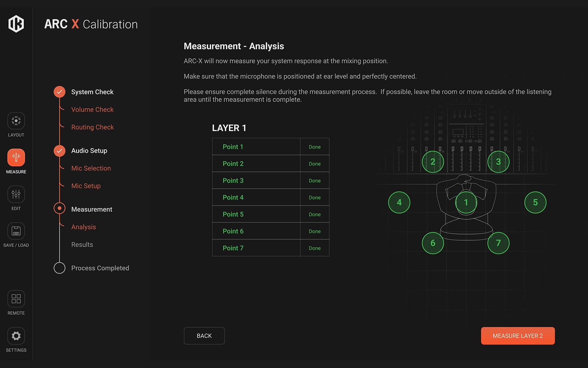The width and height of the screenshot is (588, 368).
Task: Go to Volume Check sub-step
Action: tap(92, 110)
